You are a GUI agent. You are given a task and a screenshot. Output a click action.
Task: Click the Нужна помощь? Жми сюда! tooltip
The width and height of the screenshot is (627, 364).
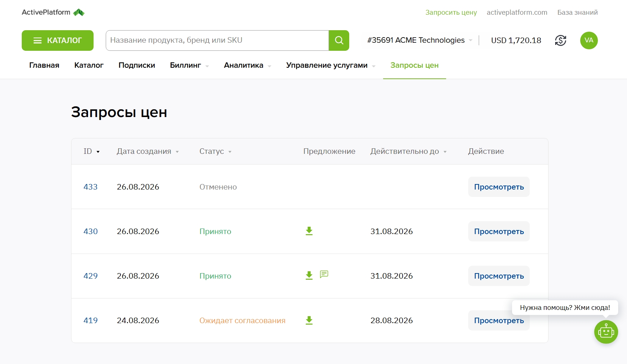point(565,307)
